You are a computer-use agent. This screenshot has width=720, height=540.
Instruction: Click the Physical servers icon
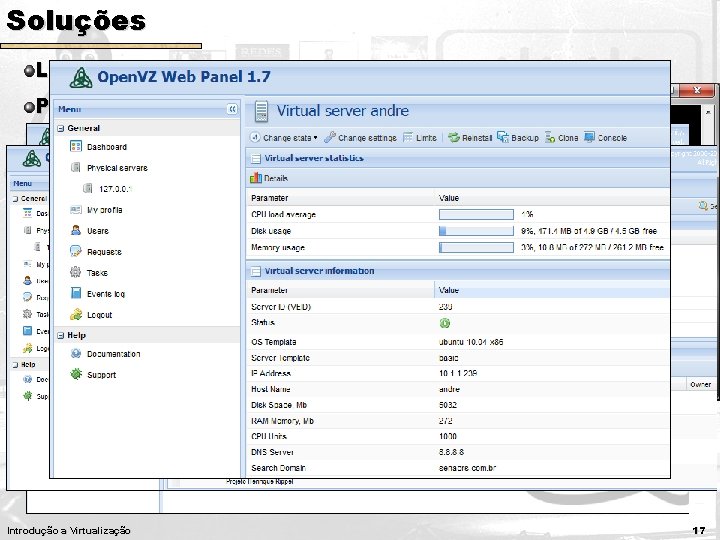(76, 168)
